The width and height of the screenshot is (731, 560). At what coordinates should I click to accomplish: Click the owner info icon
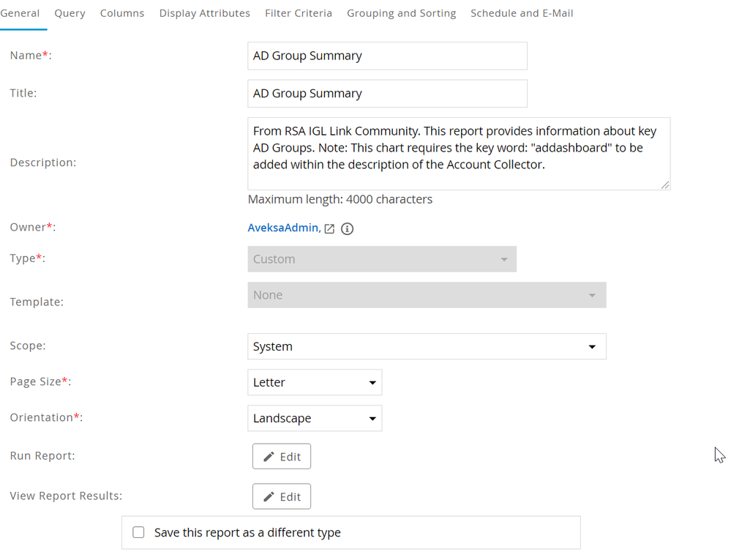pos(348,228)
